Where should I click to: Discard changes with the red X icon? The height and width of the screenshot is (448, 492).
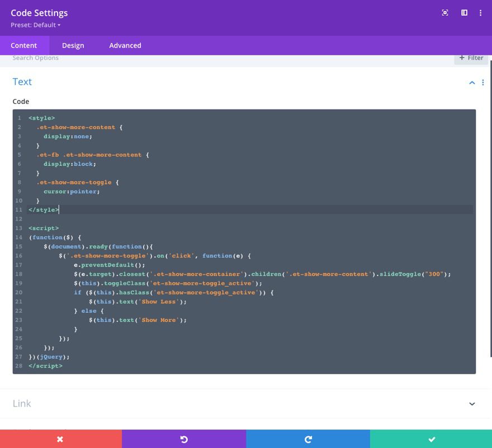coord(60,439)
